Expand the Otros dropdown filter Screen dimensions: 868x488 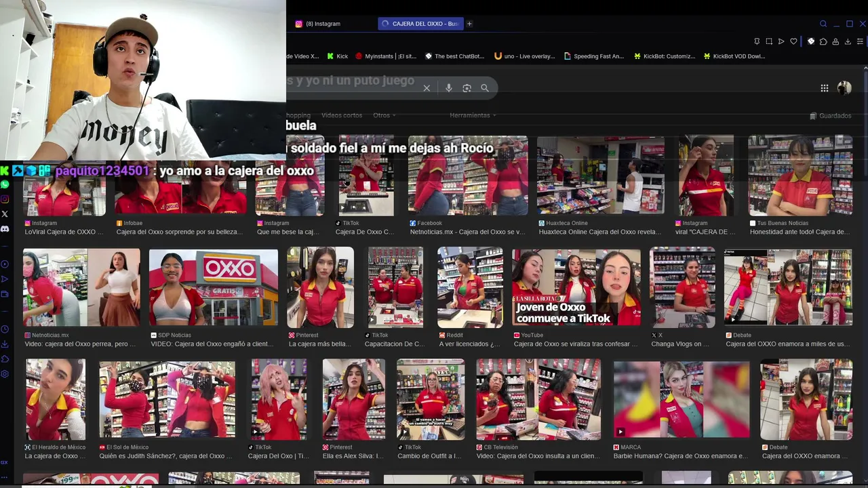[384, 115]
